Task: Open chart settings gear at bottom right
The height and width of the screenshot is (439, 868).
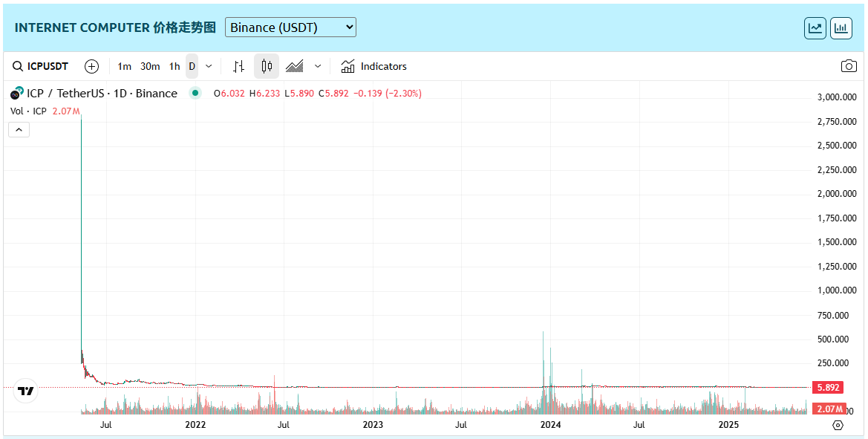Action: [x=838, y=425]
